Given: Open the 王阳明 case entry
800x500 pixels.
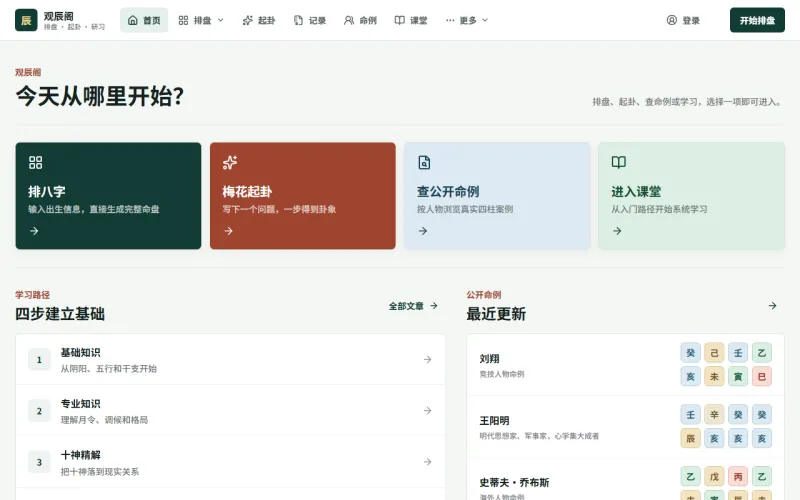Looking at the screenshot, I should 625,427.
